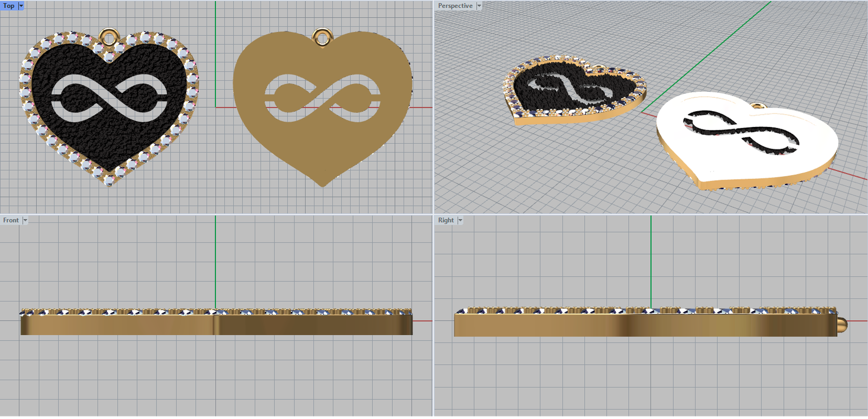Click the Front viewport title label

coord(11,220)
